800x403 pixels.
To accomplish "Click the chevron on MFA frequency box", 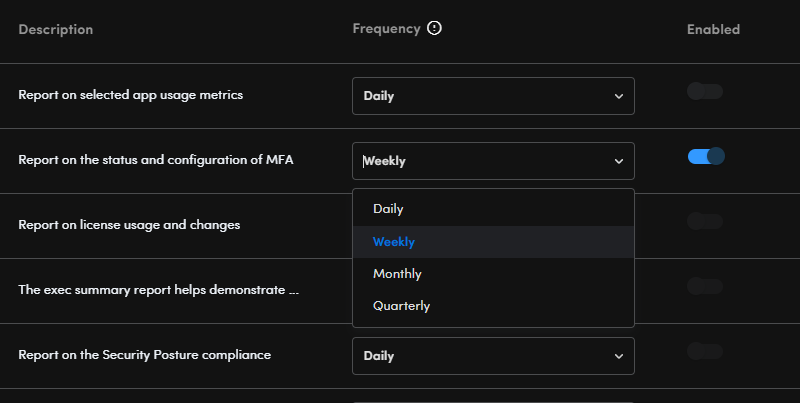I will pos(619,162).
